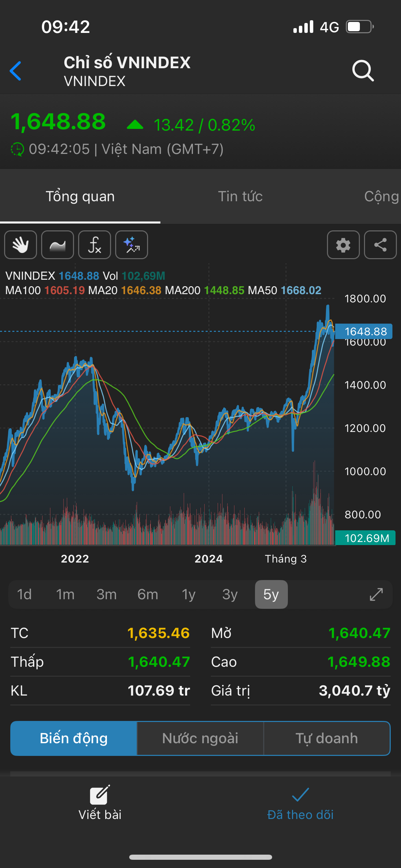Image resolution: width=401 pixels, height=868 pixels.
Task: Open the Tổng quan tab
Action: coord(80,196)
